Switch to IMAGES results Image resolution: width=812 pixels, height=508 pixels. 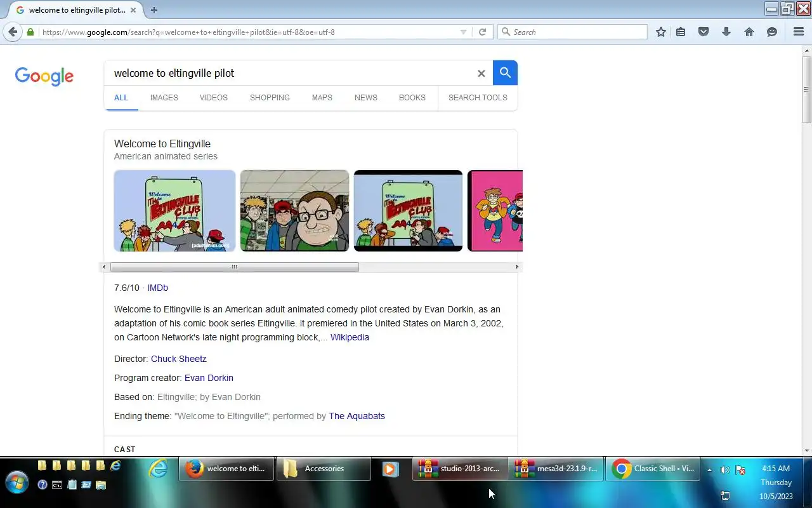point(164,98)
